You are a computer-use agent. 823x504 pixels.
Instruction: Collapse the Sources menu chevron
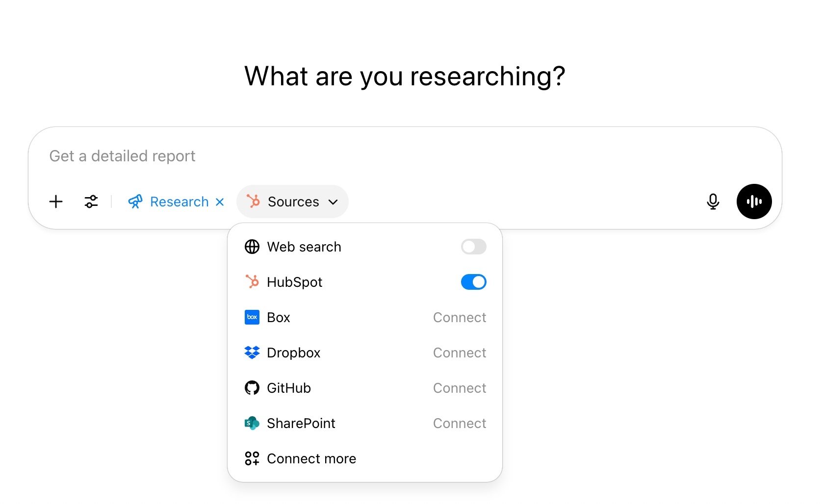click(x=333, y=202)
